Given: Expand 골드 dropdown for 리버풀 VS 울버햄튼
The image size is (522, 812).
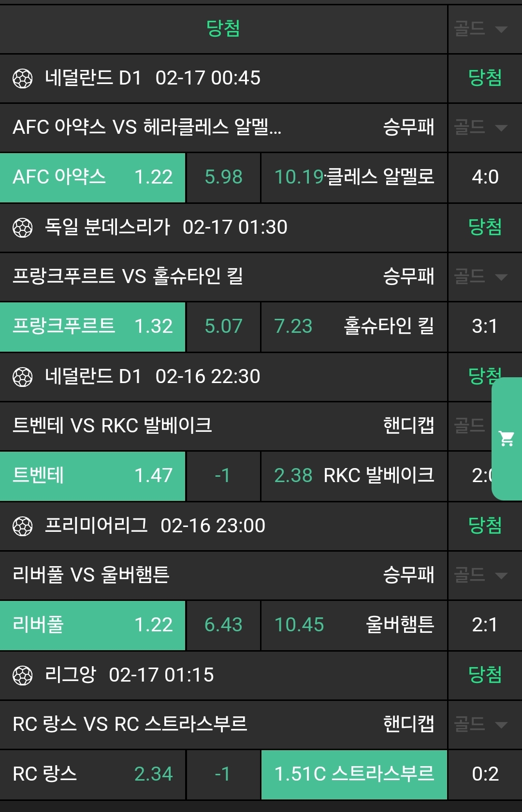Looking at the screenshot, I should pyautogui.click(x=481, y=575).
